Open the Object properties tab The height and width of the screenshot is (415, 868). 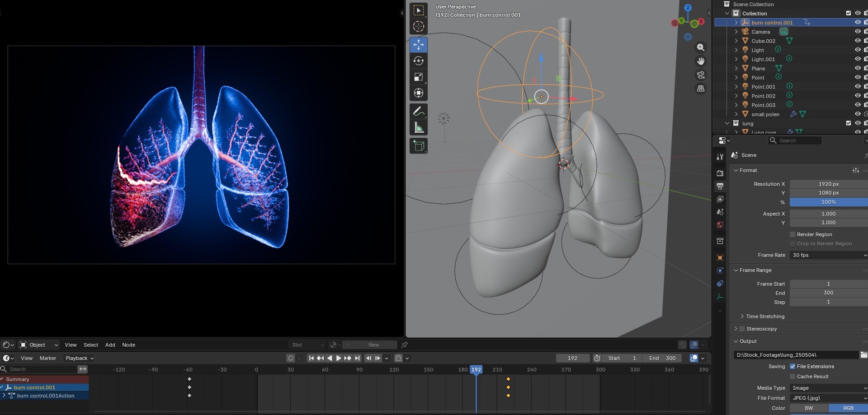(720, 258)
